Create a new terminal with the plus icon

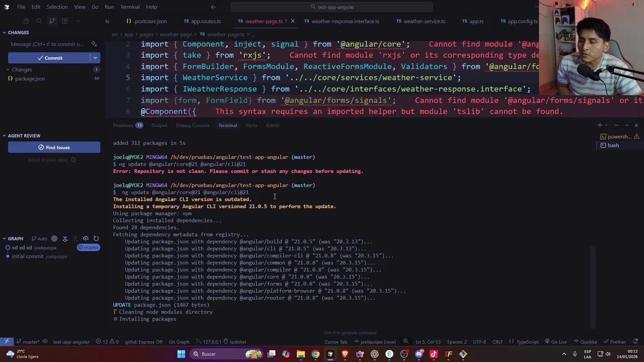click(600, 125)
